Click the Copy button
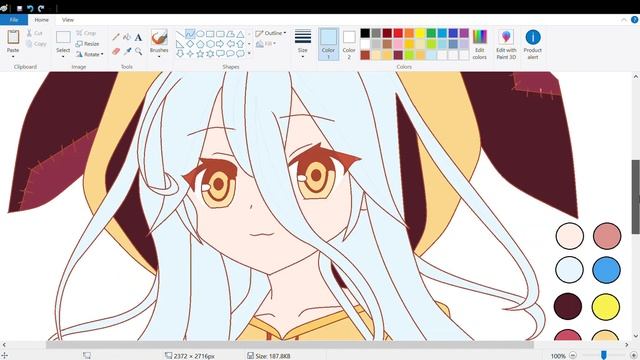This screenshot has height=360, width=640. click(x=36, y=44)
